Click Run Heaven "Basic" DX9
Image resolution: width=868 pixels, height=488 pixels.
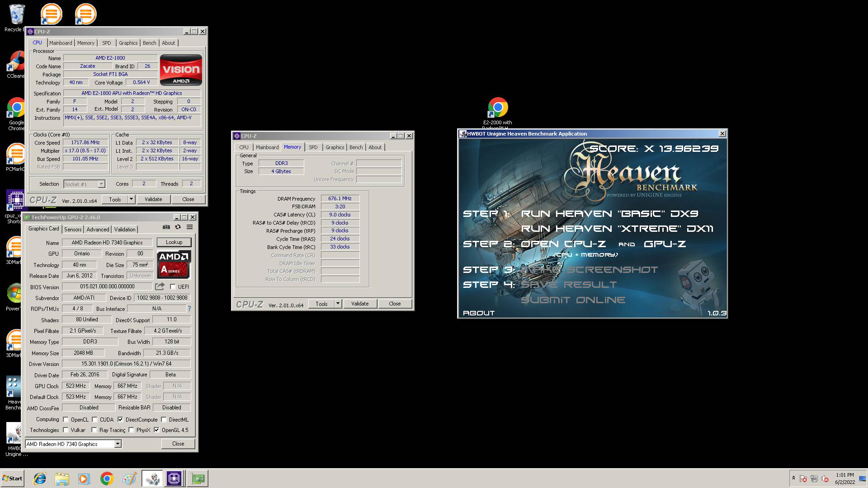(609, 214)
